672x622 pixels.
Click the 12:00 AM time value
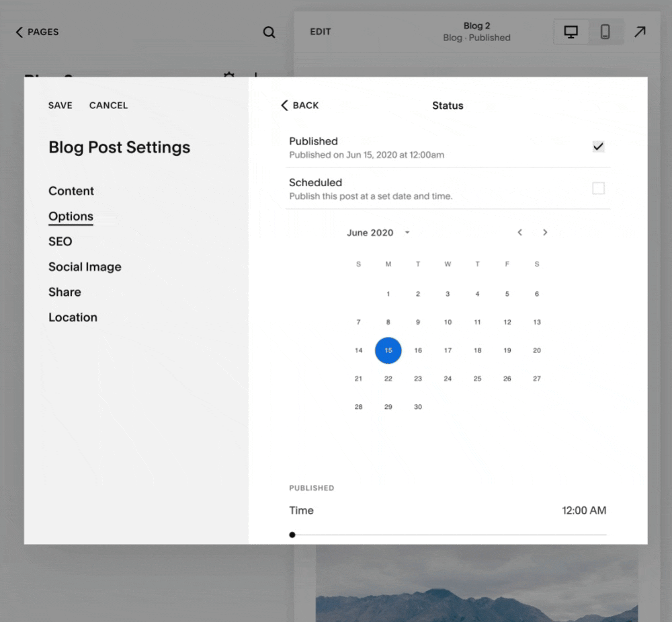(x=584, y=510)
